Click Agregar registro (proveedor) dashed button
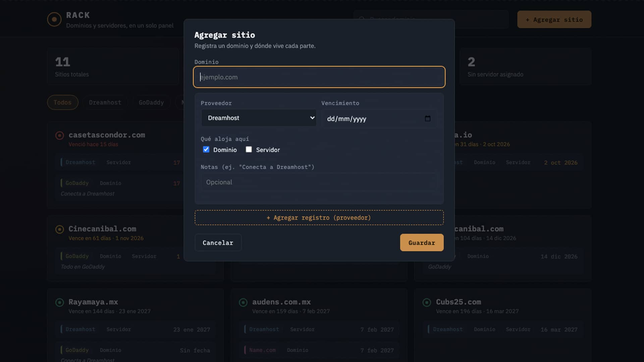The width and height of the screenshot is (644, 362). (319, 218)
